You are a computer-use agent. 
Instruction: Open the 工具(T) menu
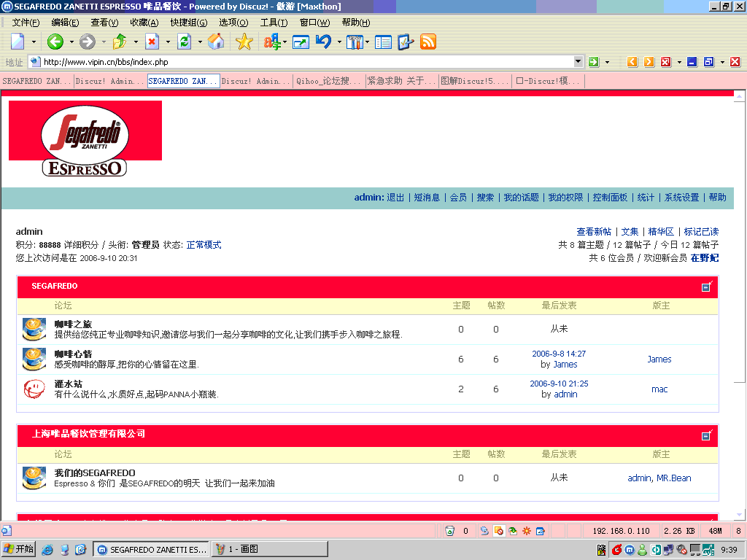click(x=274, y=23)
